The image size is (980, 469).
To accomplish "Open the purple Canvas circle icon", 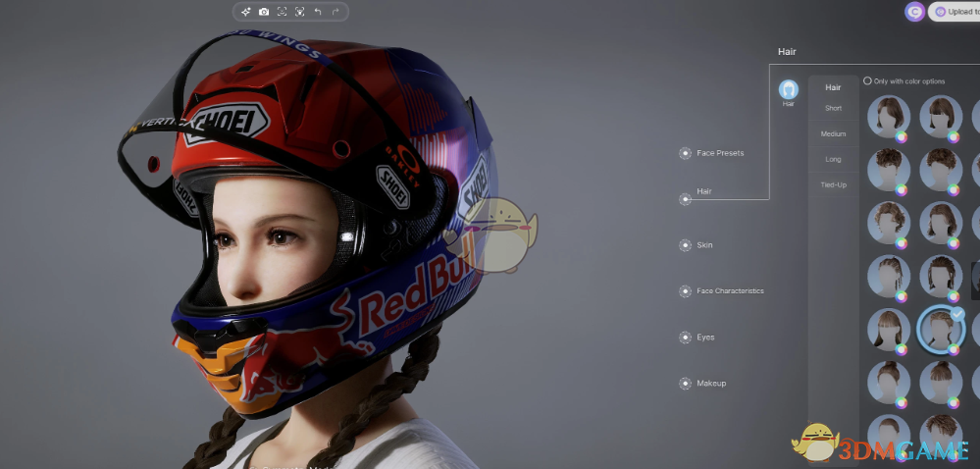I will pos(915,11).
